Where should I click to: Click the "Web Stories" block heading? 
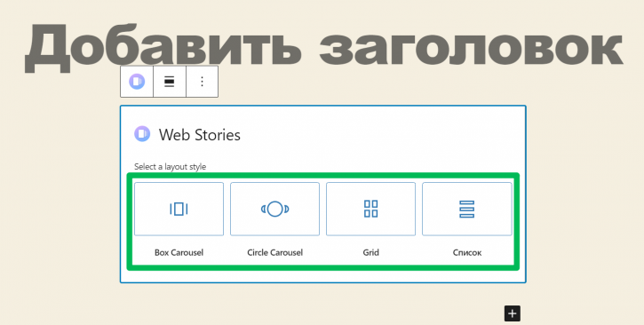[x=200, y=135]
